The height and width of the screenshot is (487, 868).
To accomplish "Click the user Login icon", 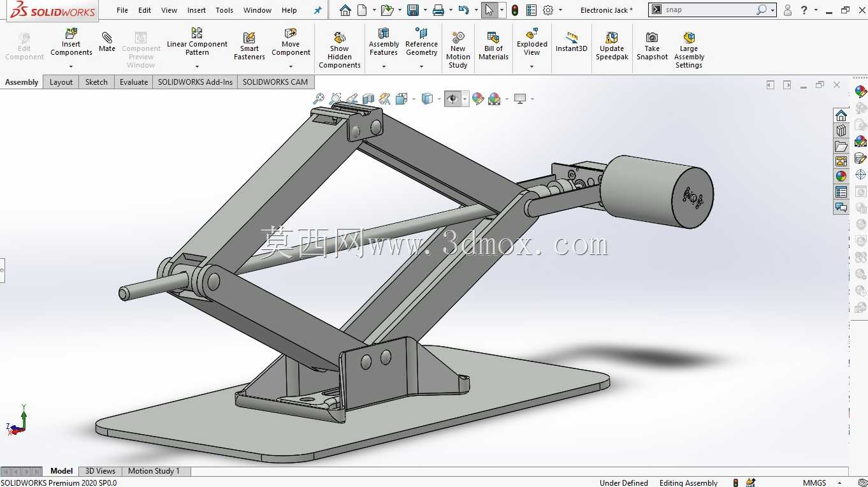I will tap(788, 10).
